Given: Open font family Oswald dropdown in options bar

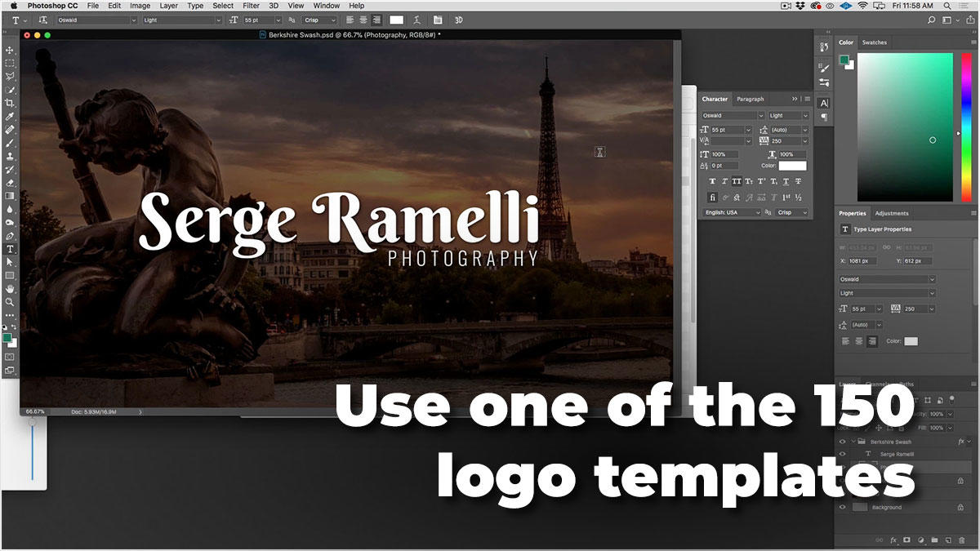Looking at the screenshot, I should 96,20.
